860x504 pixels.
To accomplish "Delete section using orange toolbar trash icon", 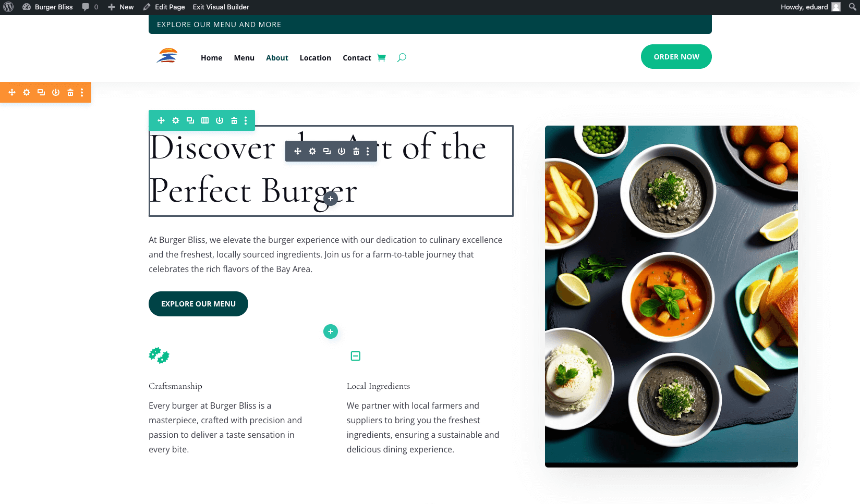I will point(70,92).
